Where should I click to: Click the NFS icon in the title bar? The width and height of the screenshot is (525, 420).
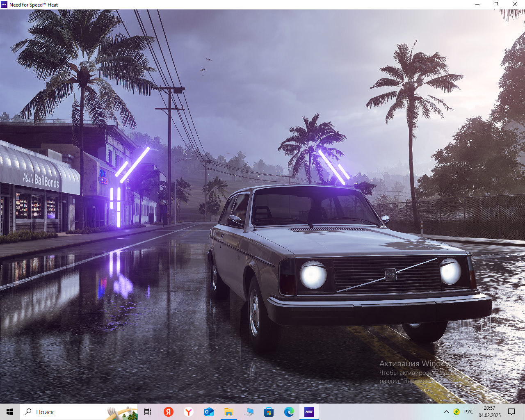click(x=4, y=5)
